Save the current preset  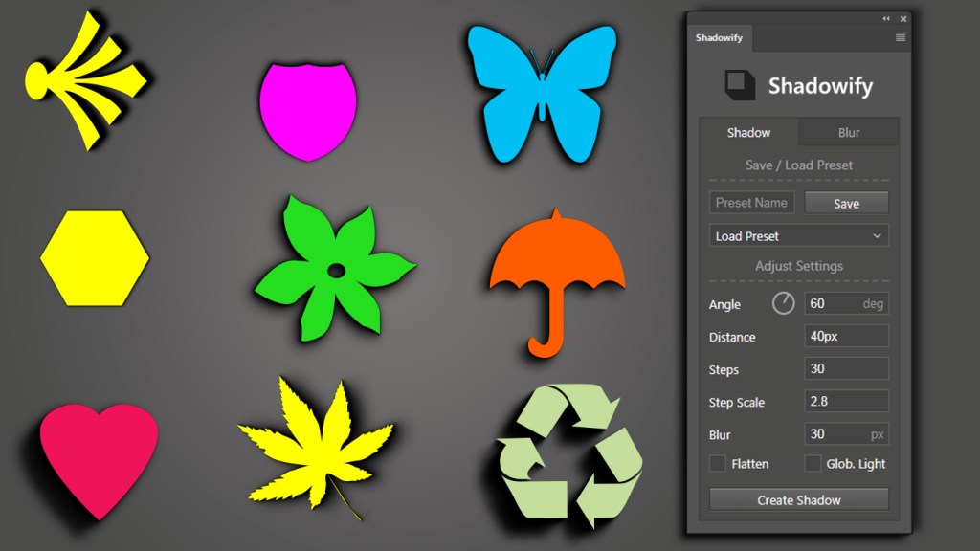(x=846, y=203)
